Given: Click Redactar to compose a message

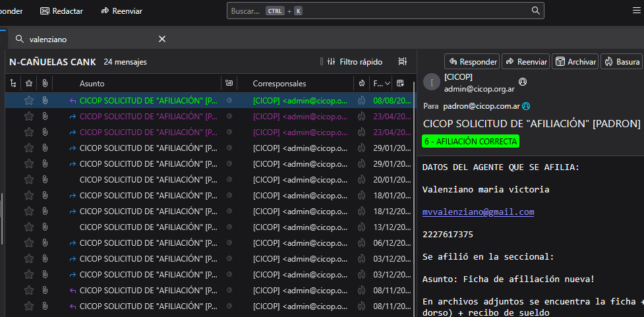Looking at the screenshot, I should (x=63, y=11).
